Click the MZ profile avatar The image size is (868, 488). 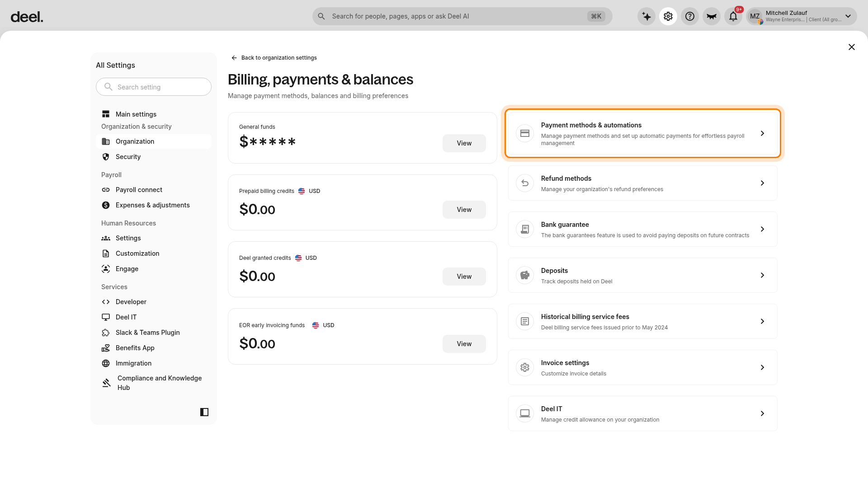(755, 16)
